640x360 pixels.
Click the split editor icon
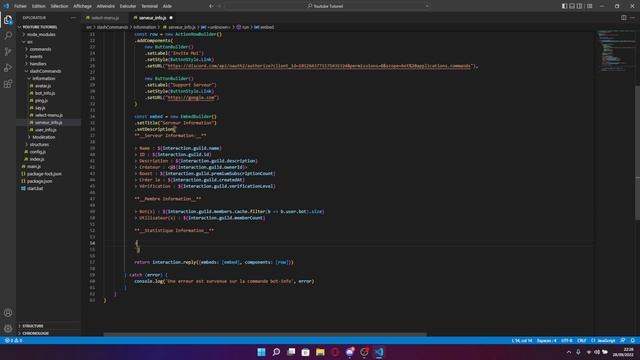pyautogui.click(x=624, y=18)
